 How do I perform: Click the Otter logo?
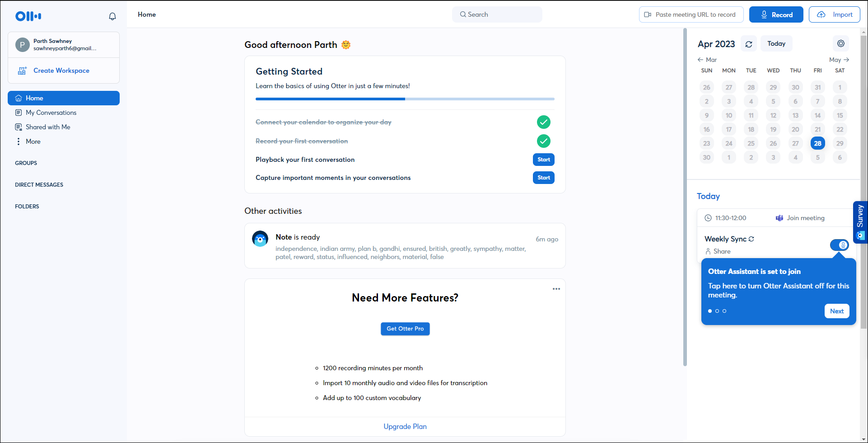pyautogui.click(x=28, y=16)
